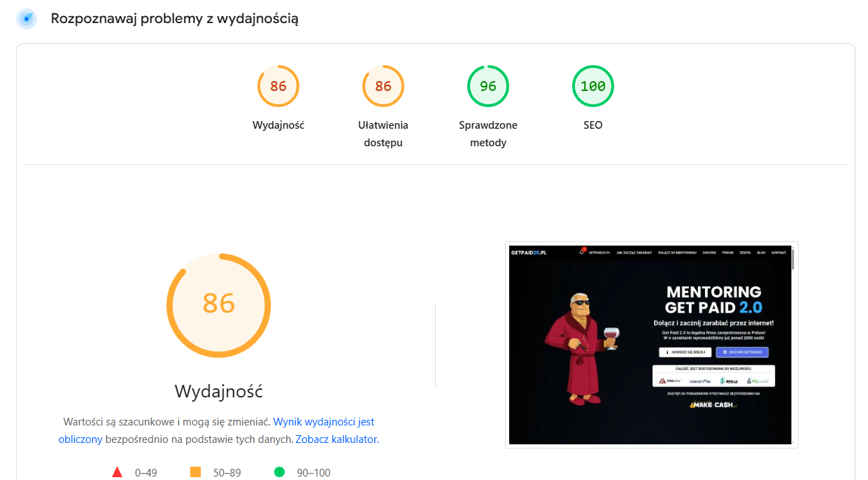Click the notification bell in the page screenshot
This screenshot has height=480, width=868.
(x=581, y=253)
